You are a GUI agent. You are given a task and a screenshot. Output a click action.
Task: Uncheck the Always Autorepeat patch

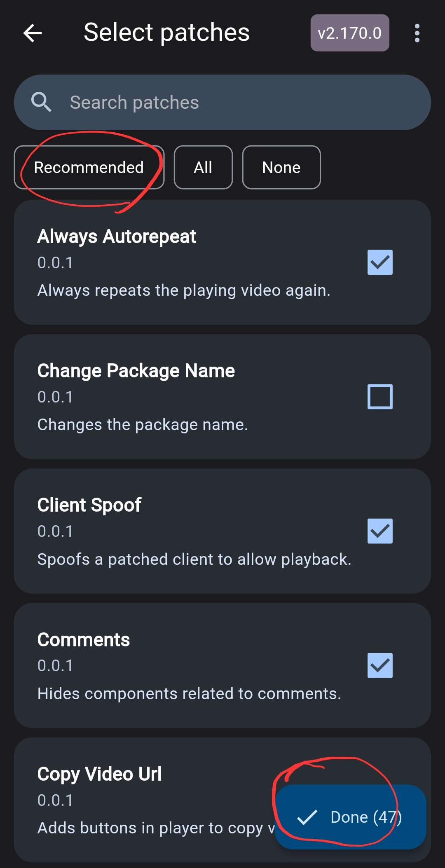pos(380,262)
